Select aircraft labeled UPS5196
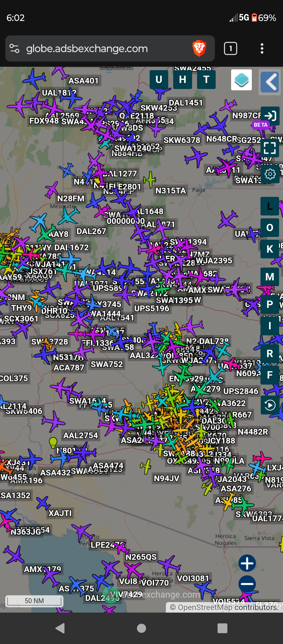The image size is (283, 644). click(x=152, y=308)
